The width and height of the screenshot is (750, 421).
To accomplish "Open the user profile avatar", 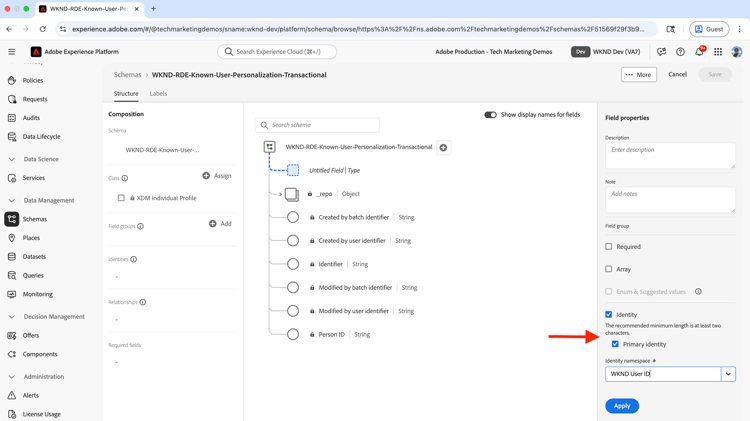I will [x=737, y=52].
